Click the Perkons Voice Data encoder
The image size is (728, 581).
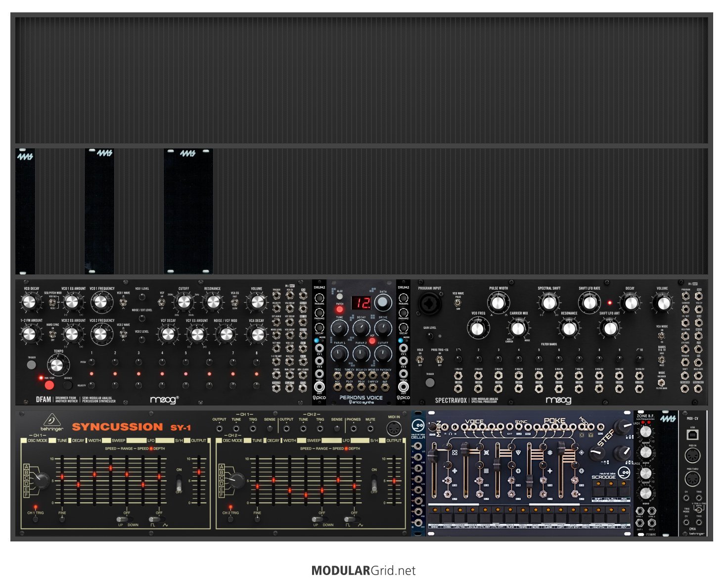(383, 303)
